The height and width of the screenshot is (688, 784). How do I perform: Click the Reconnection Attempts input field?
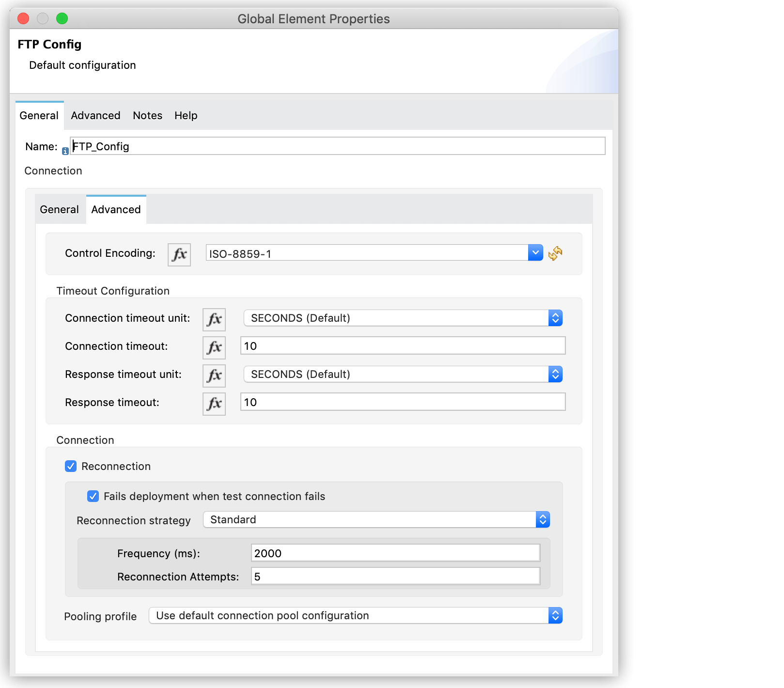point(395,577)
